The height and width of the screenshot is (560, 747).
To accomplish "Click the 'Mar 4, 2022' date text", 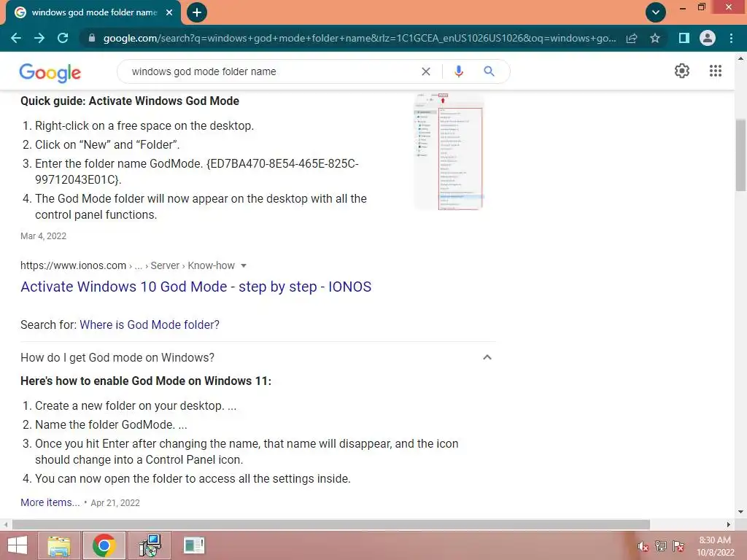I will point(43,236).
